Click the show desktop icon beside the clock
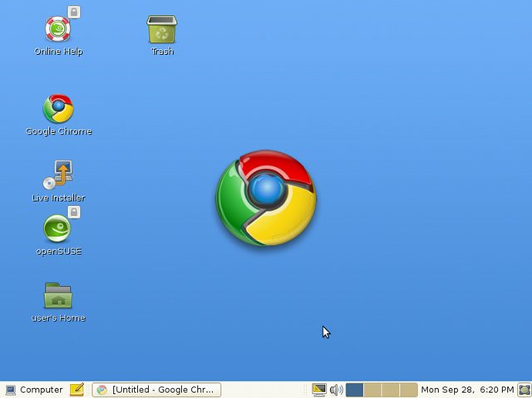 (x=525, y=390)
